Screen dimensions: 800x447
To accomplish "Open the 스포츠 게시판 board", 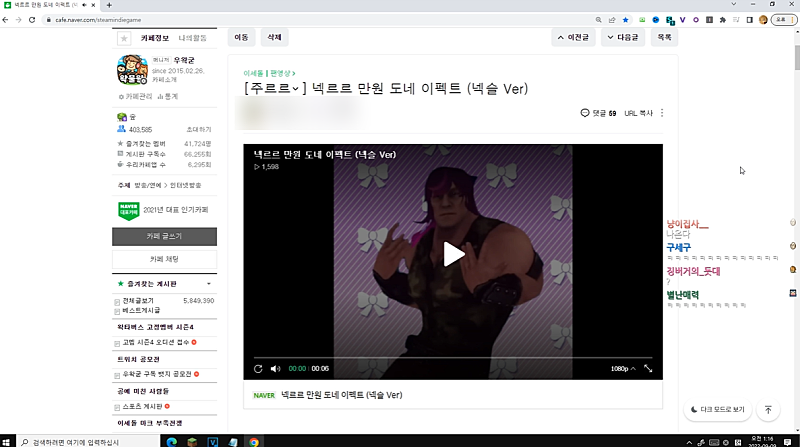I will 142,407.
